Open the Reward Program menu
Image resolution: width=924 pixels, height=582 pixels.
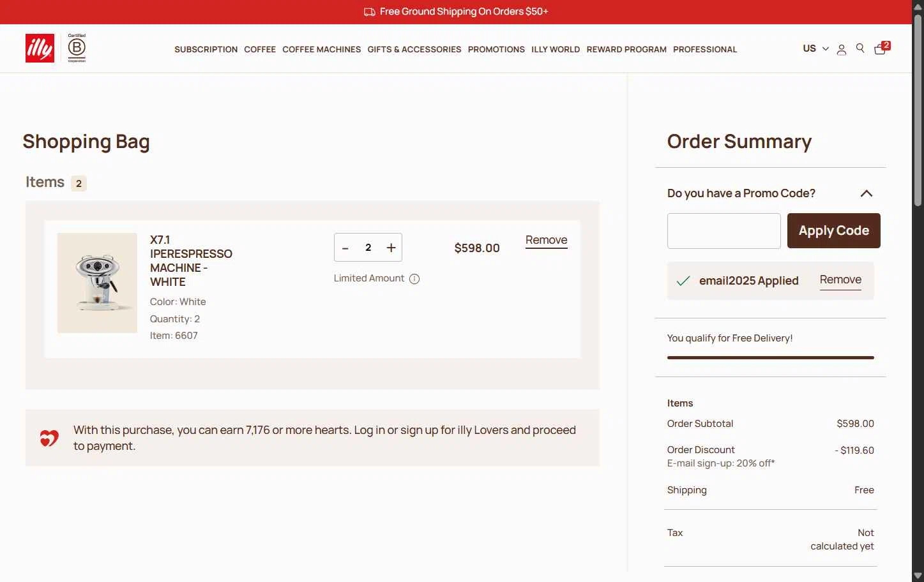(x=626, y=49)
